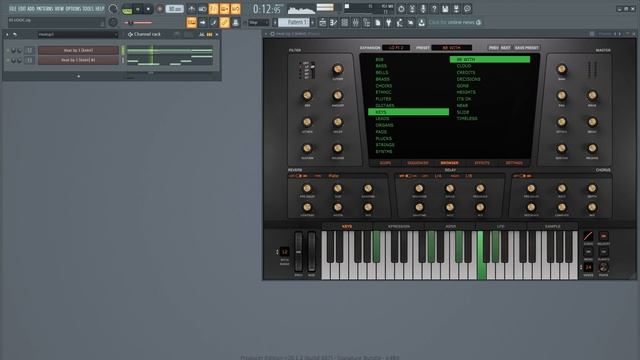Click the stamp icon on lower toolbar

236,22
